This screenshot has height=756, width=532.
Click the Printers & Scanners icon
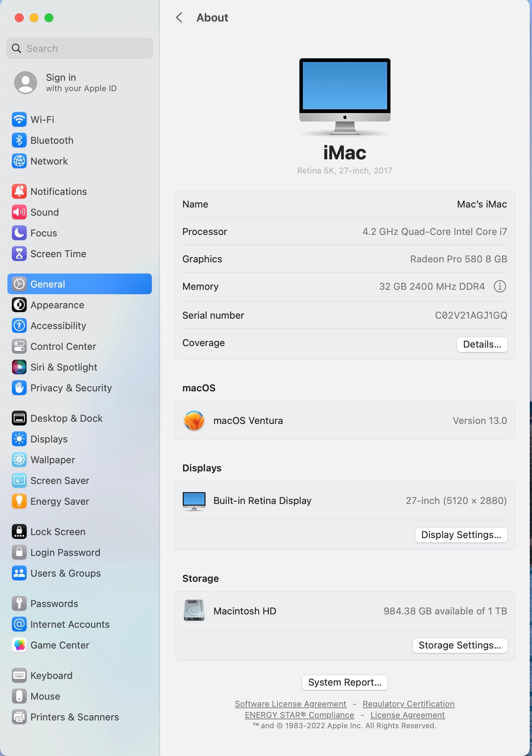click(19, 717)
